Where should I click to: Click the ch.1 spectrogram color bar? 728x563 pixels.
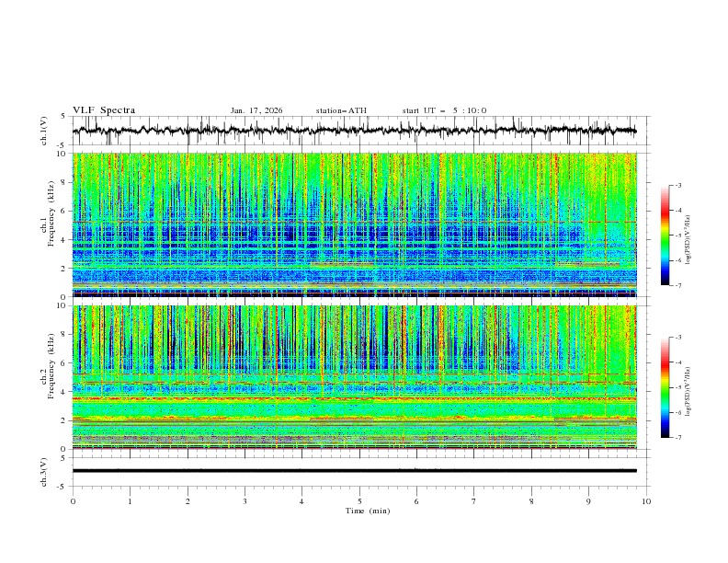tap(665, 236)
